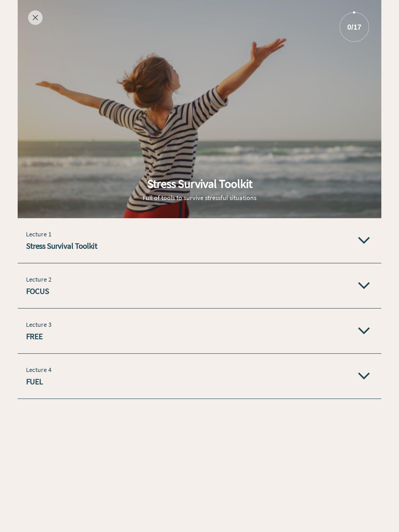Click the "Lecture 1" label
This screenshot has height=532, width=399.
pyautogui.click(x=39, y=234)
